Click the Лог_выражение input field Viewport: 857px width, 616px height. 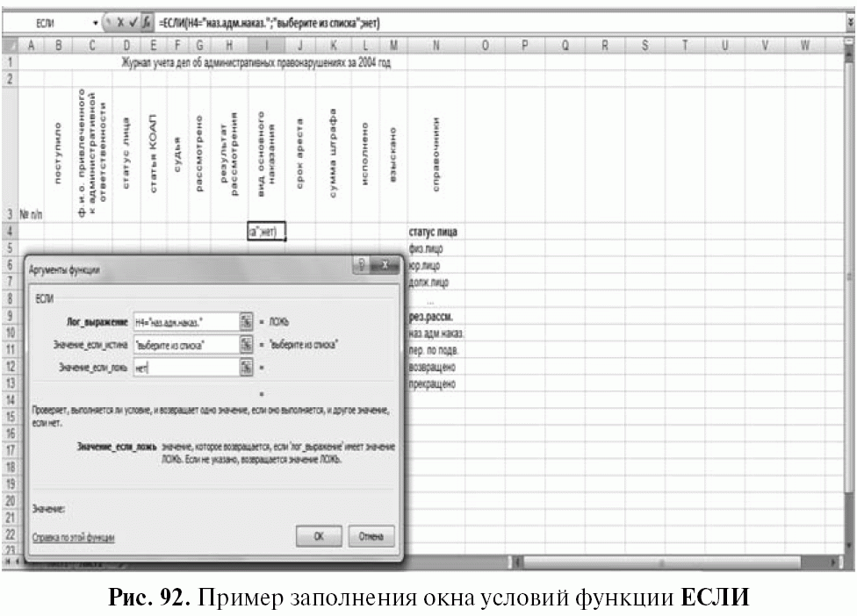pos(186,322)
